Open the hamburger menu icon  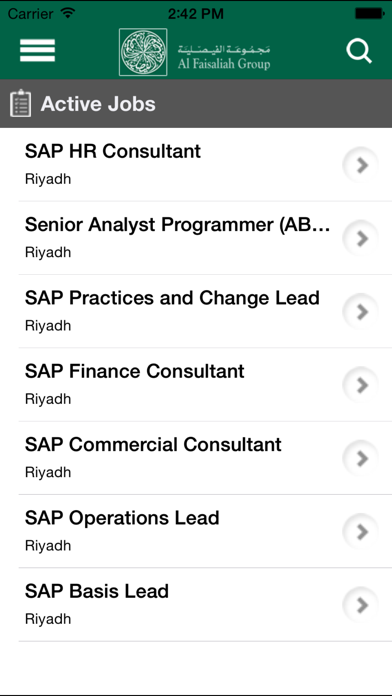coord(37,51)
